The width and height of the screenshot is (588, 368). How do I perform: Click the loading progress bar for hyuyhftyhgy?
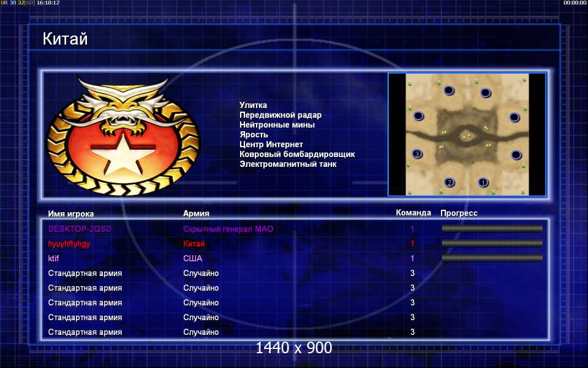[492, 243]
